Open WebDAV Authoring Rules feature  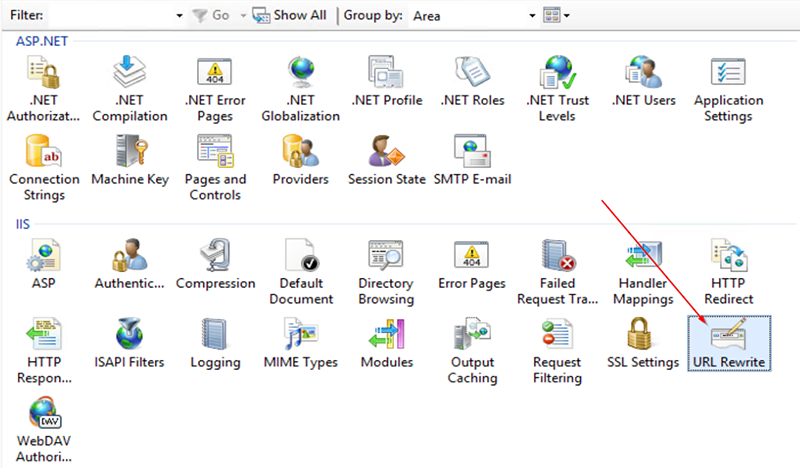44,430
